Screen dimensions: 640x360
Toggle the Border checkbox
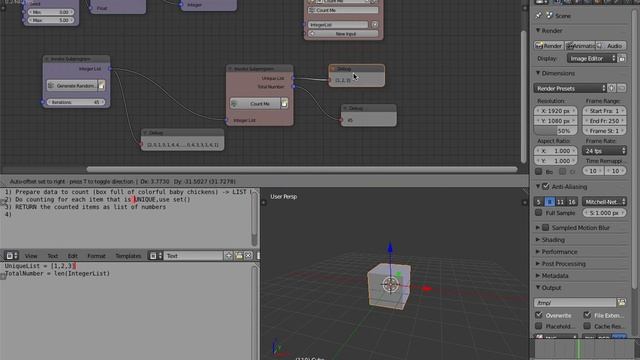539,171
